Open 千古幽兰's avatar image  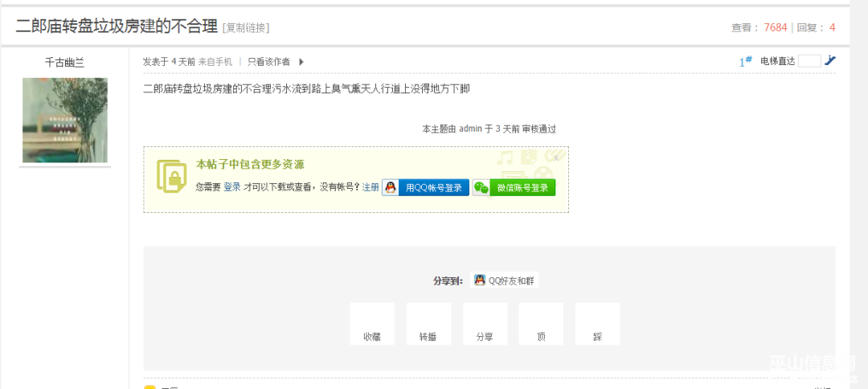pyautogui.click(x=64, y=121)
